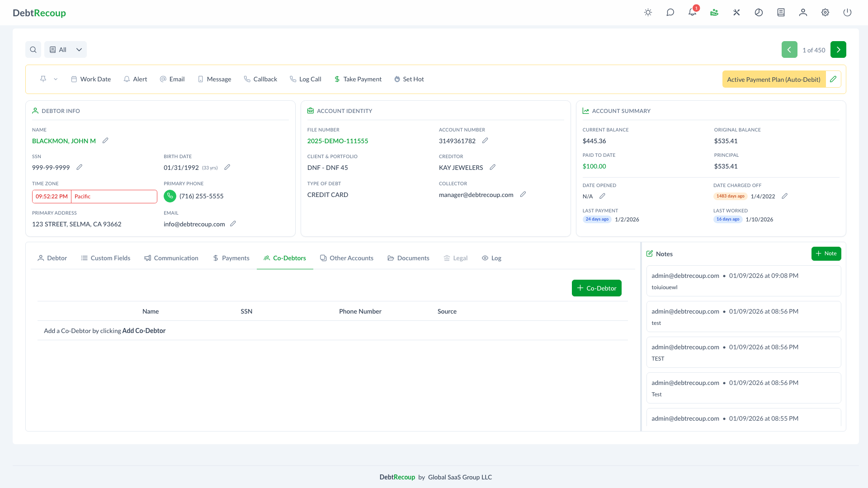Enable Set Hot on this account

tap(409, 79)
